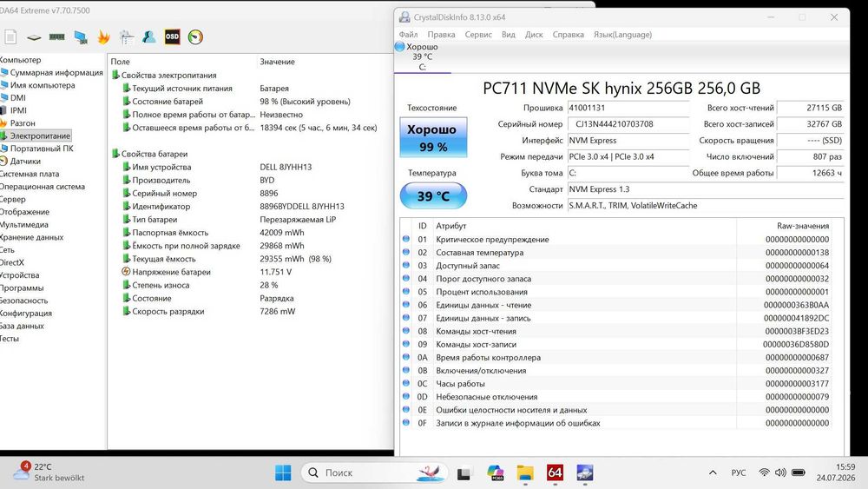This screenshot has width=868, height=489.
Task: Click the user profile icon in AIDA64 toolbar
Action: [x=149, y=37]
